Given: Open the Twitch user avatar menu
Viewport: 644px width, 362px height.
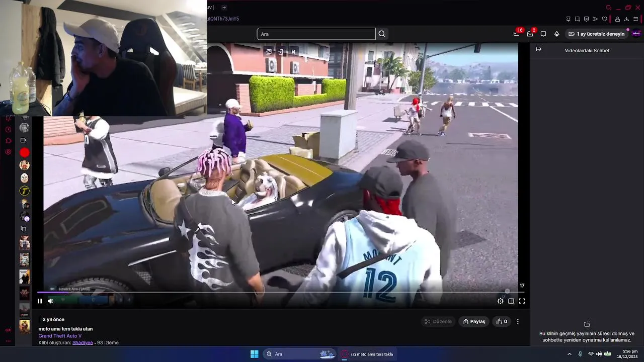Looking at the screenshot, I should point(636,34).
